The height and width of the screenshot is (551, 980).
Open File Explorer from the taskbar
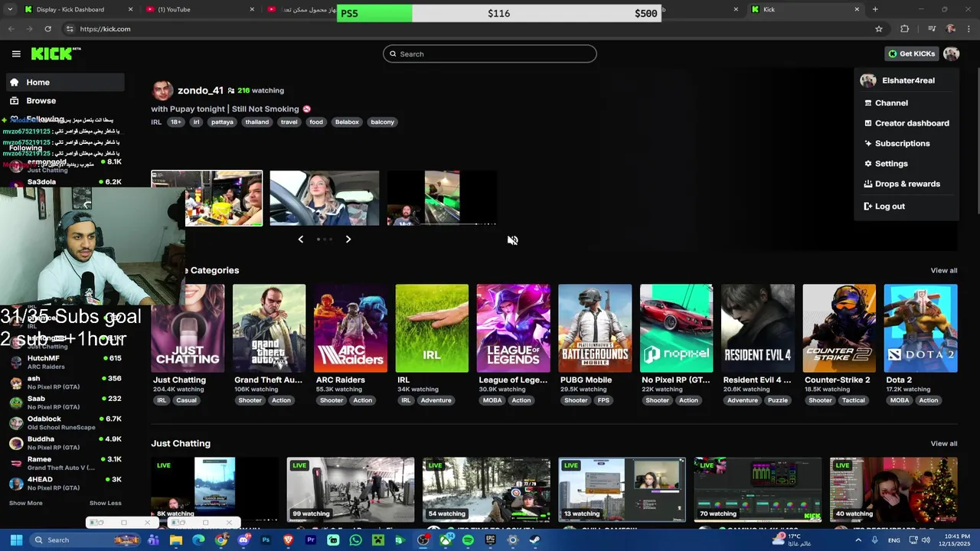point(176,540)
